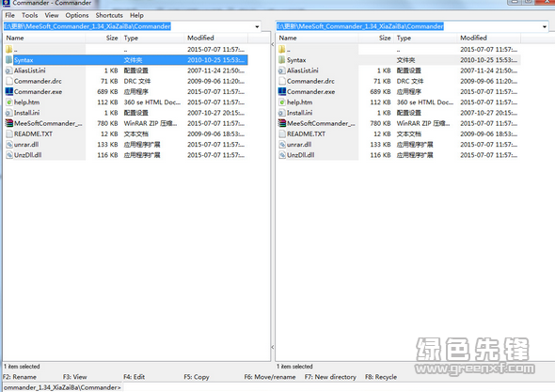This screenshot has height=392, width=555.
Task: Sort left pane by Modified column header
Action: click(216, 38)
